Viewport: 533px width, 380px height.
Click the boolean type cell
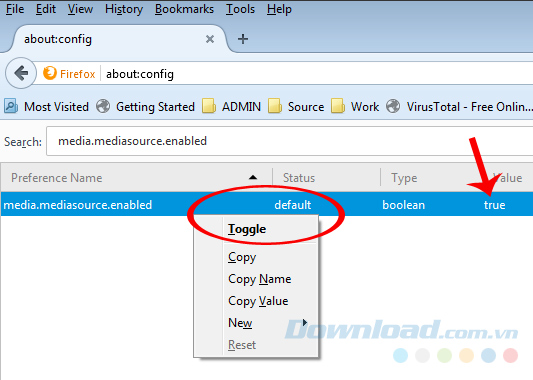point(403,205)
